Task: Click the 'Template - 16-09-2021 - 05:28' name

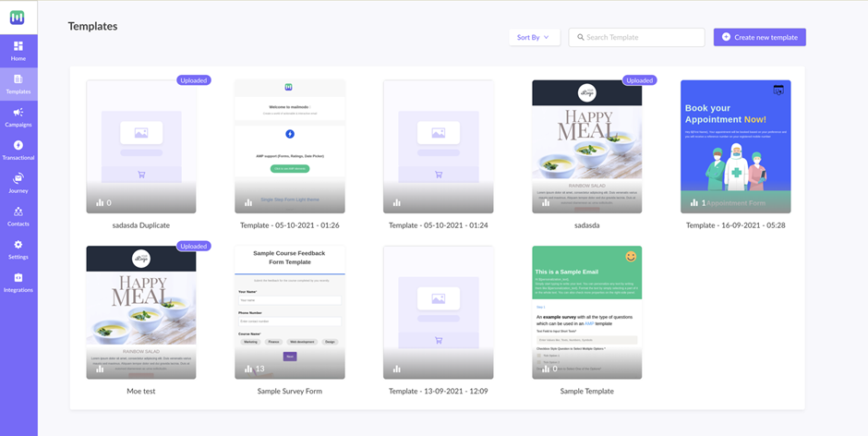Action: [x=736, y=225]
